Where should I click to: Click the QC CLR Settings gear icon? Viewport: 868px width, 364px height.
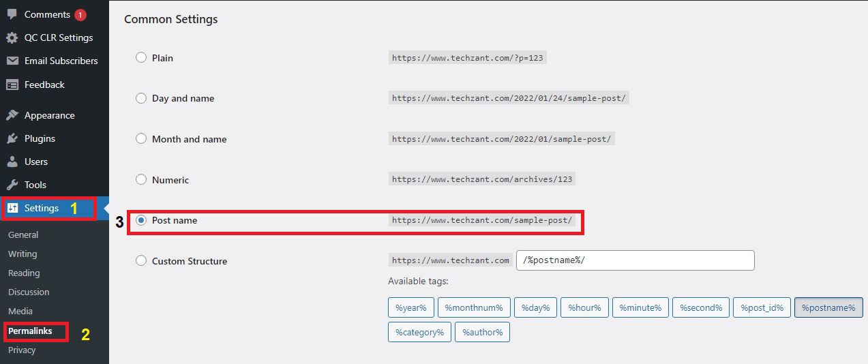(12, 37)
